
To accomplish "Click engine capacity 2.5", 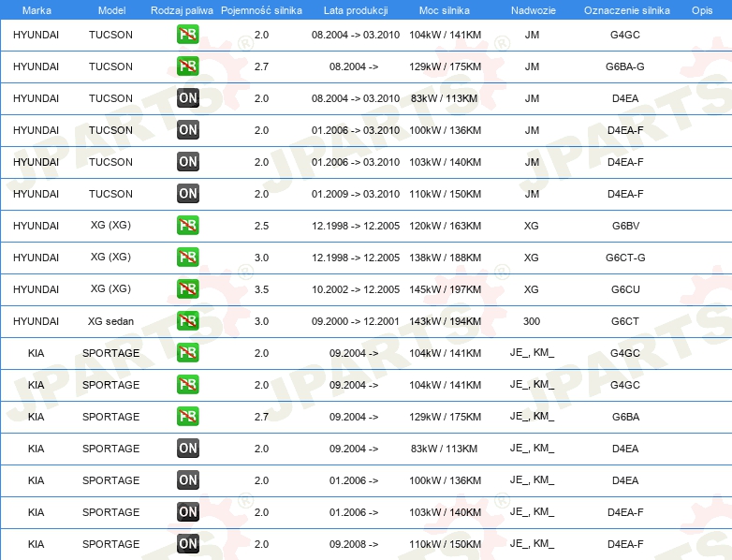I will (261, 226).
